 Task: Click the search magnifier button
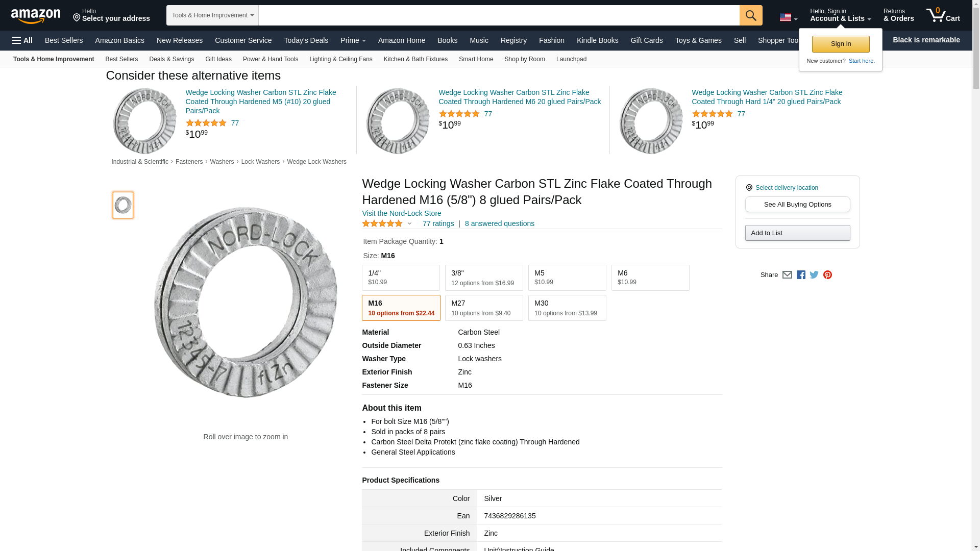750,15
